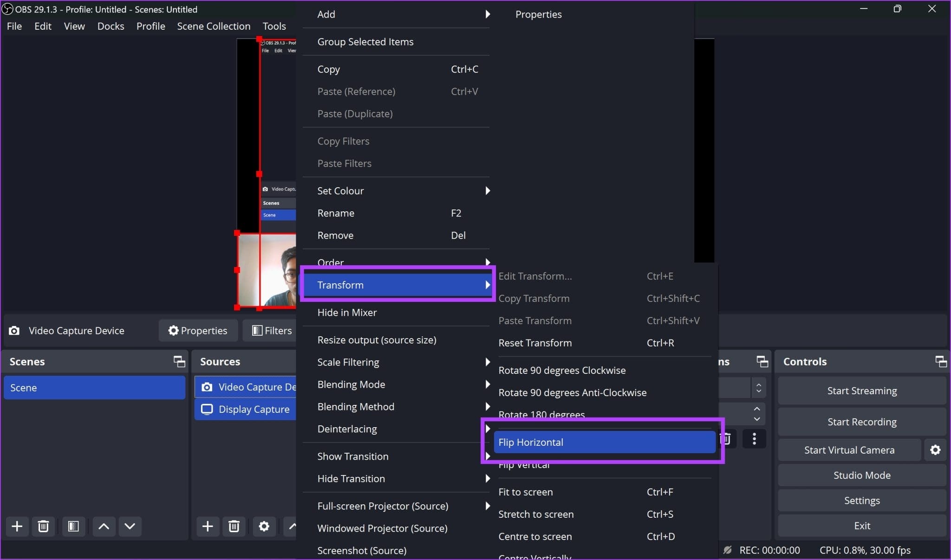951x560 pixels.
Task: Click the Video Capture Device source icon
Action: [x=208, y=387]
